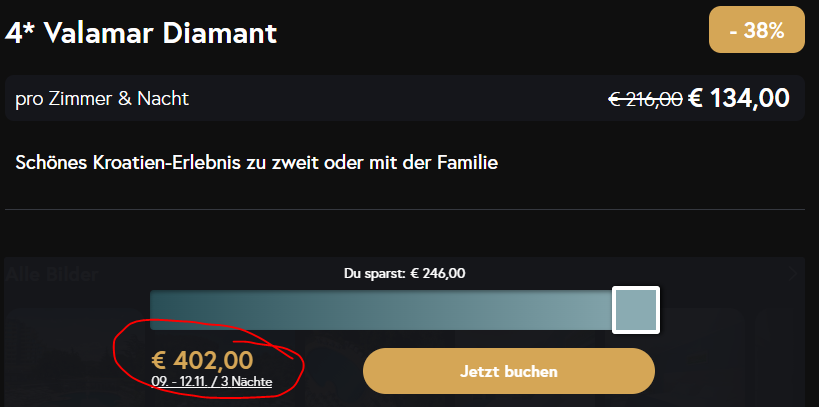This screenshot has width=819, height=407.
Task: Click the - 38% discount badge
Action: click(x=756, y=30)
